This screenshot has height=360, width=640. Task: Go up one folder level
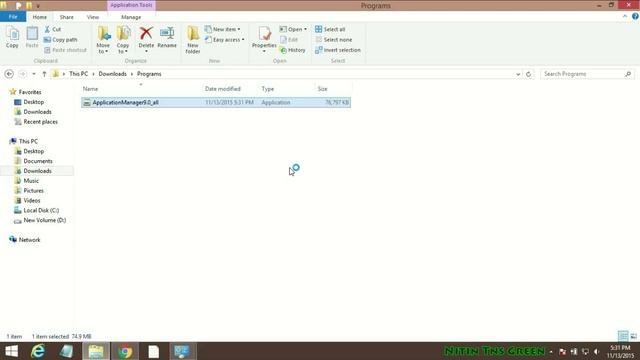[x=44, y=74]
